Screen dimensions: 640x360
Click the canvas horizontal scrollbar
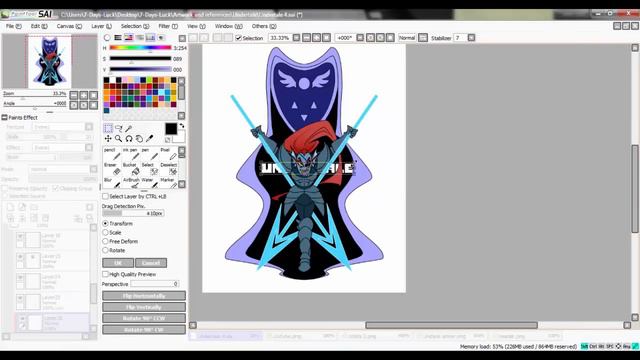pos(451,325)
